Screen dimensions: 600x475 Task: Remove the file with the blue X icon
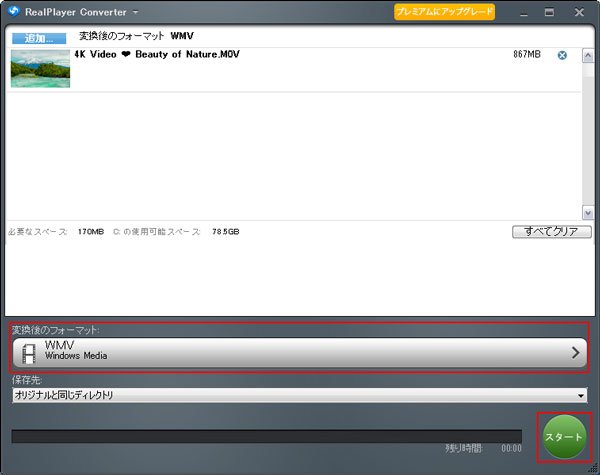562,55
